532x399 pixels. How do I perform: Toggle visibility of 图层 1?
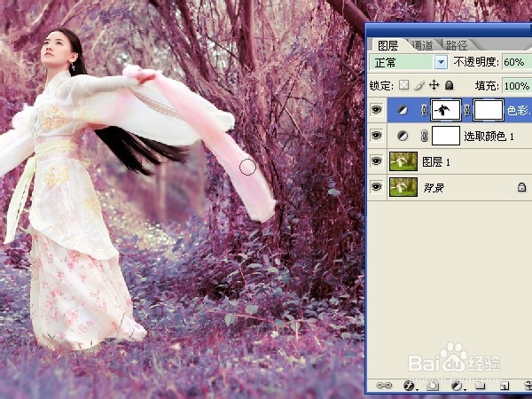376,161
